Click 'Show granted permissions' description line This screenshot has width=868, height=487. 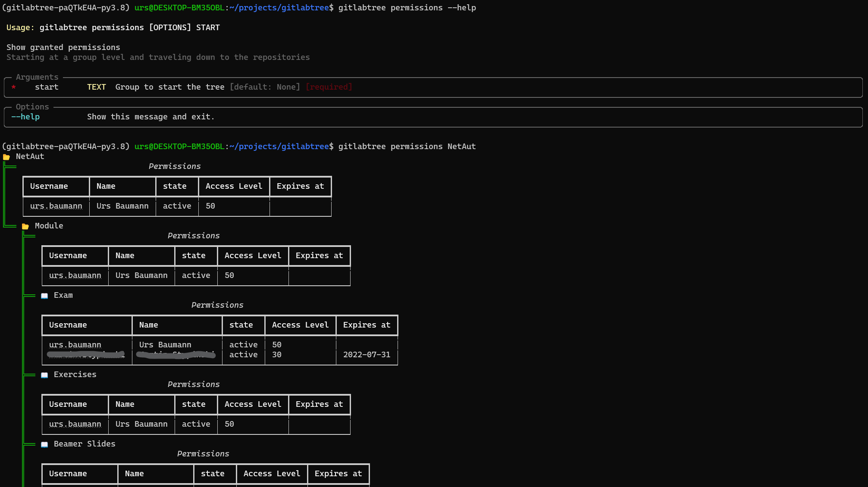[x=63, y=47]
